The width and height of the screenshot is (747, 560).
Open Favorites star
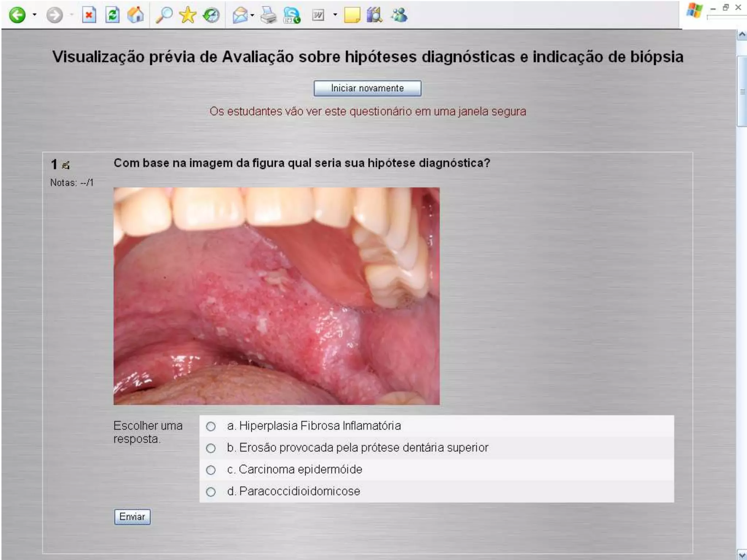click(x=187, y=15)
